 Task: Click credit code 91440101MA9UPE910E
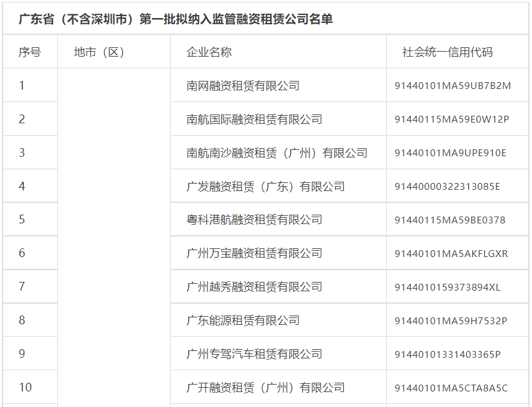click(450, 153)
